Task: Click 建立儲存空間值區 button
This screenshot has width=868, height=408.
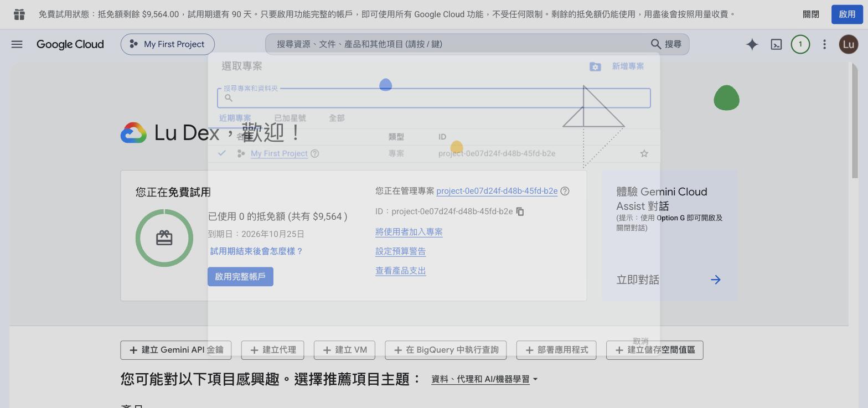Action: tap(655, 350)
